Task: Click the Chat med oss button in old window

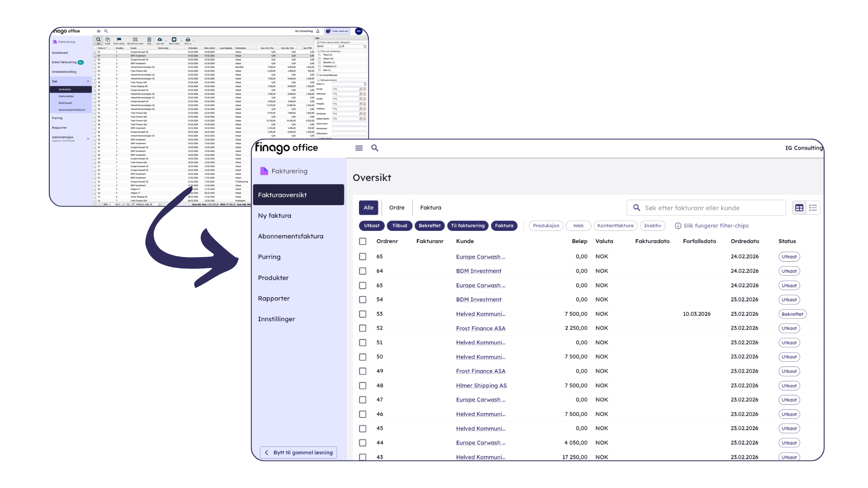Action: tap(338, 31)
